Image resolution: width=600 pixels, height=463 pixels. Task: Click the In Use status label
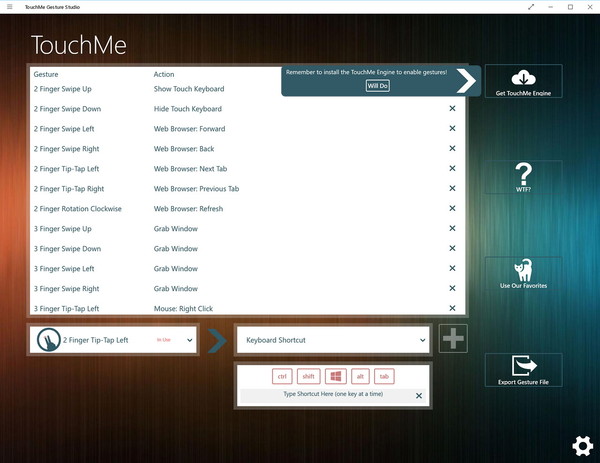tap(164, 340)
